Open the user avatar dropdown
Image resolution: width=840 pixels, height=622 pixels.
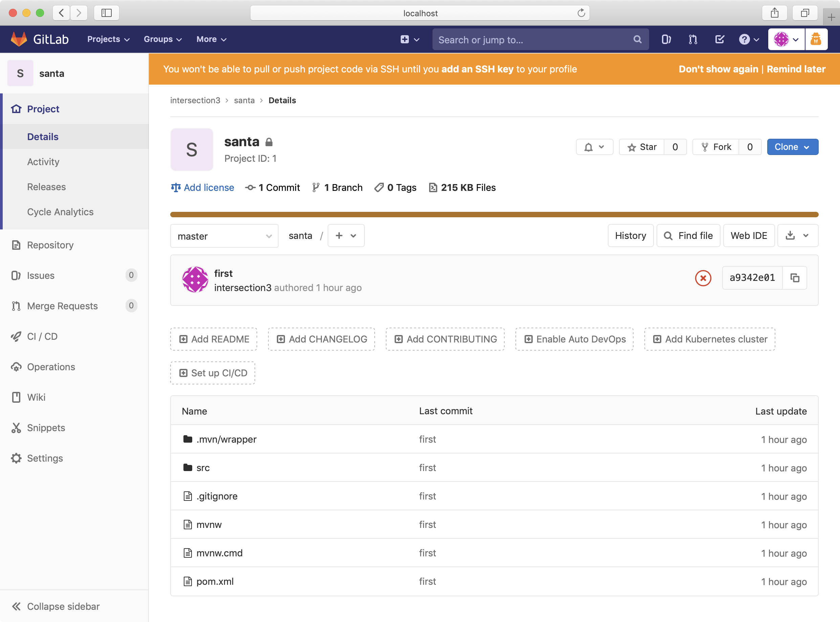[x=786, y=39]
